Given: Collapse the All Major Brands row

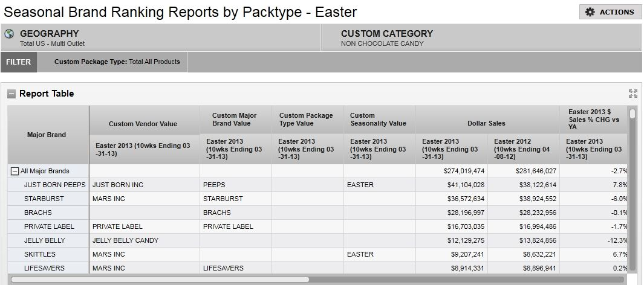Looking at the screenshot, I should coord(15,171).
